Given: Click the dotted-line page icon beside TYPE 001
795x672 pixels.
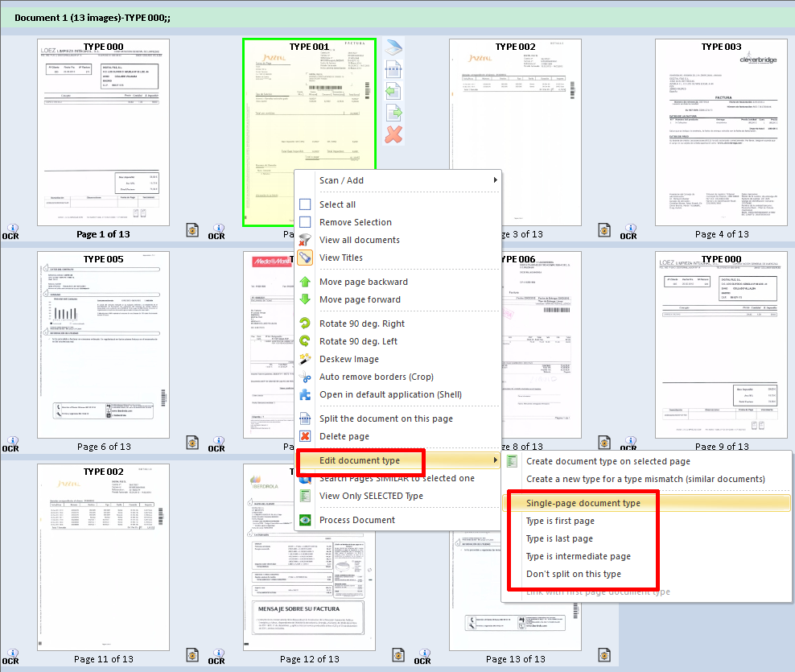Looking at the screenshot, I should (393, 71).
